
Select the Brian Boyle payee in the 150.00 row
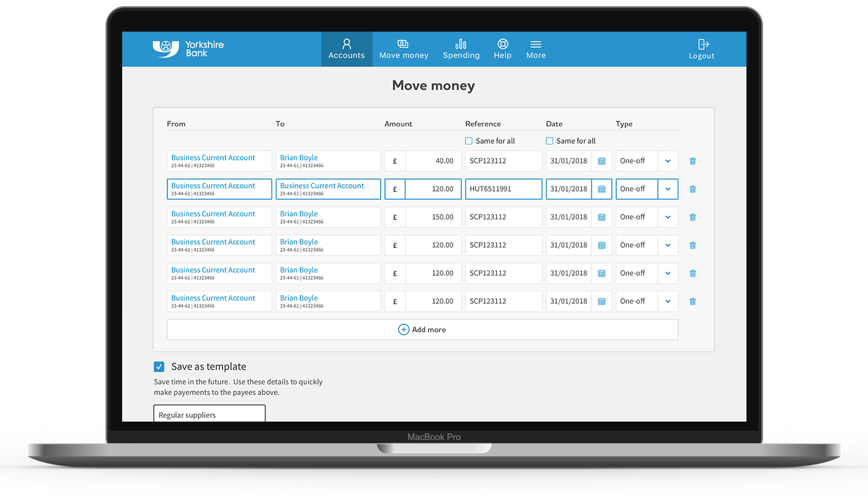click(x=328, y=217)
